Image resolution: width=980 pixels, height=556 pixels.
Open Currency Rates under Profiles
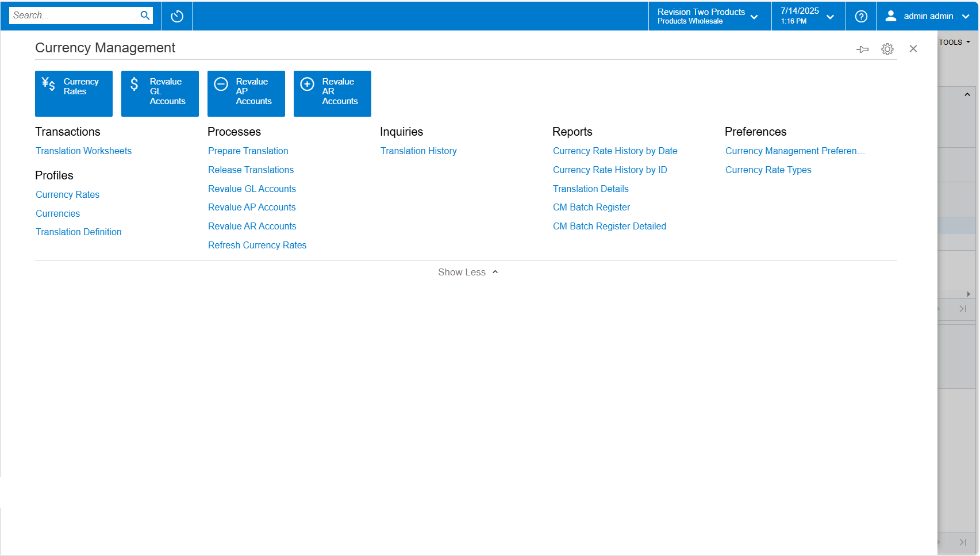click(x=67, y=194)
